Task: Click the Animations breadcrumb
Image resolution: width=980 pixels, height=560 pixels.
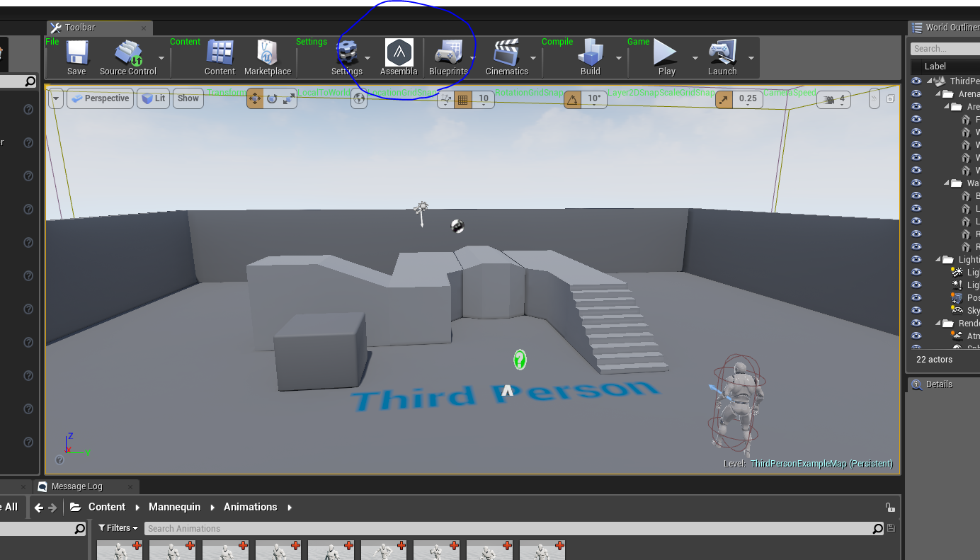Action: click(250, 507)
